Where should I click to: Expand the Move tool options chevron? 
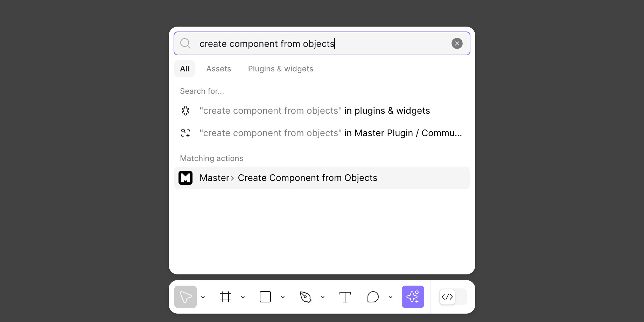pyautogui.click(x=203, y=297)
